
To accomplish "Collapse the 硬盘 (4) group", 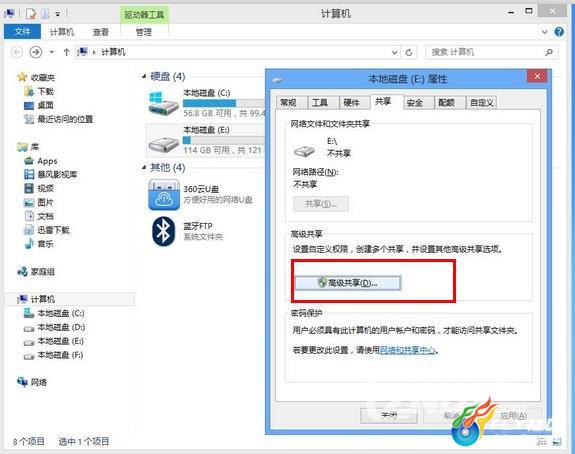I will (144, 76).
